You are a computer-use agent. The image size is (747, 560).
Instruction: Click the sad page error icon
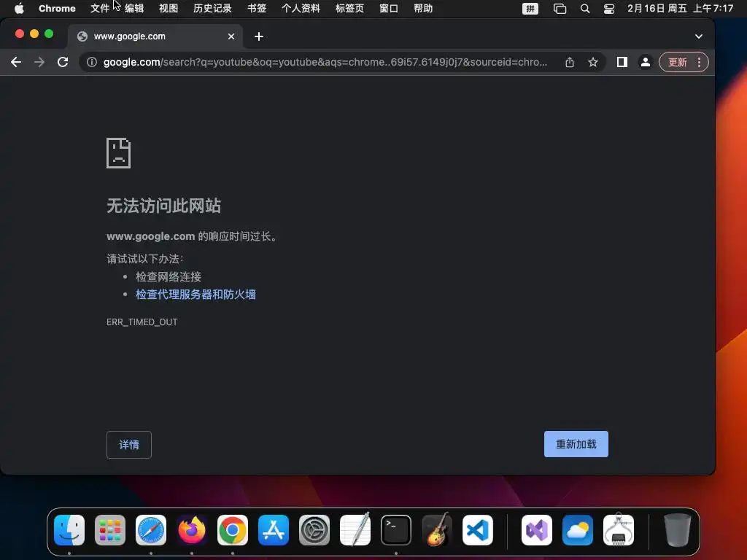click(x=119, y=153)
